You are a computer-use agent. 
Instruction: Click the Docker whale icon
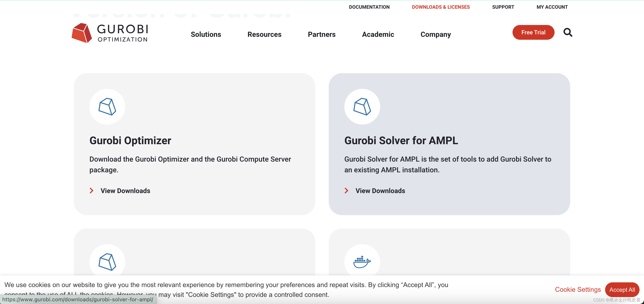(362, 262)
